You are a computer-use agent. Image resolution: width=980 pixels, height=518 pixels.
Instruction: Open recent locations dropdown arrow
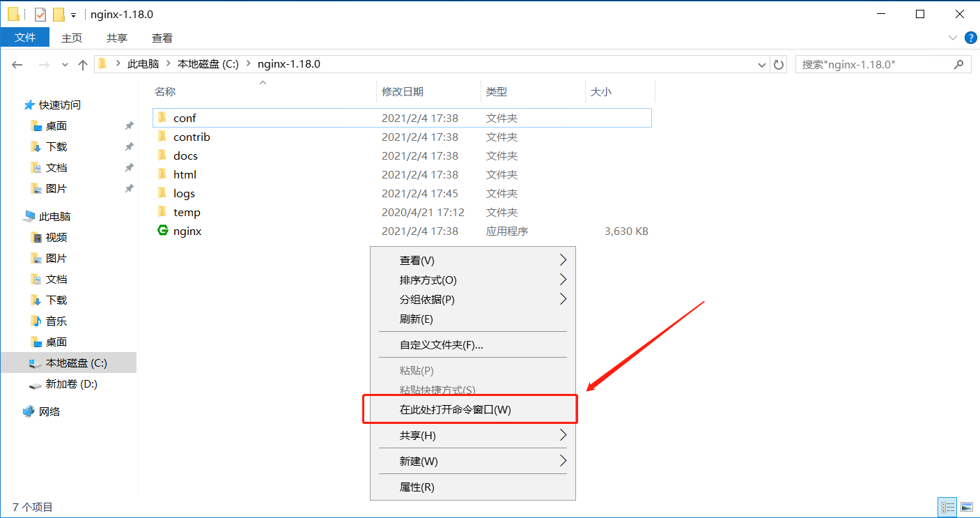click(65, 64)
